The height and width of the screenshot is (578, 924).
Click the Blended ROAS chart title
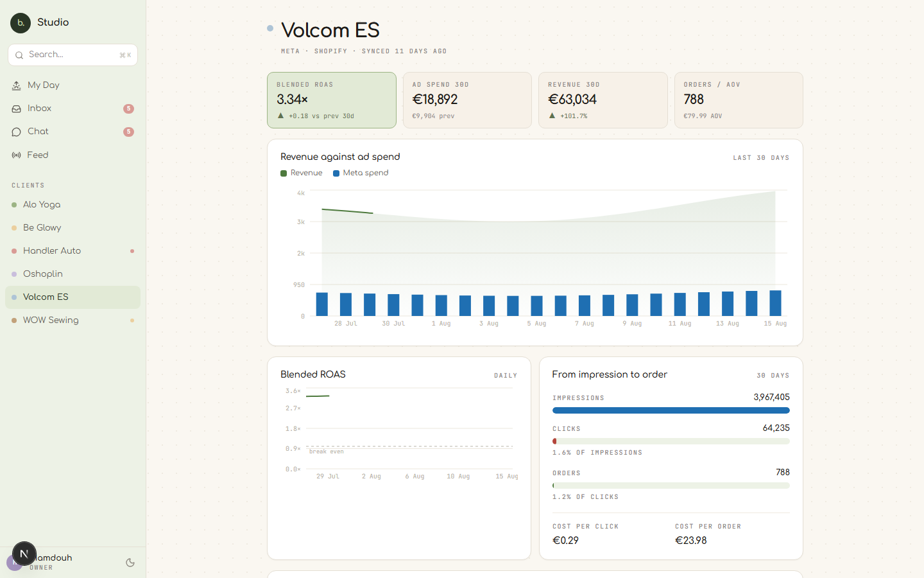click(313, 374)
